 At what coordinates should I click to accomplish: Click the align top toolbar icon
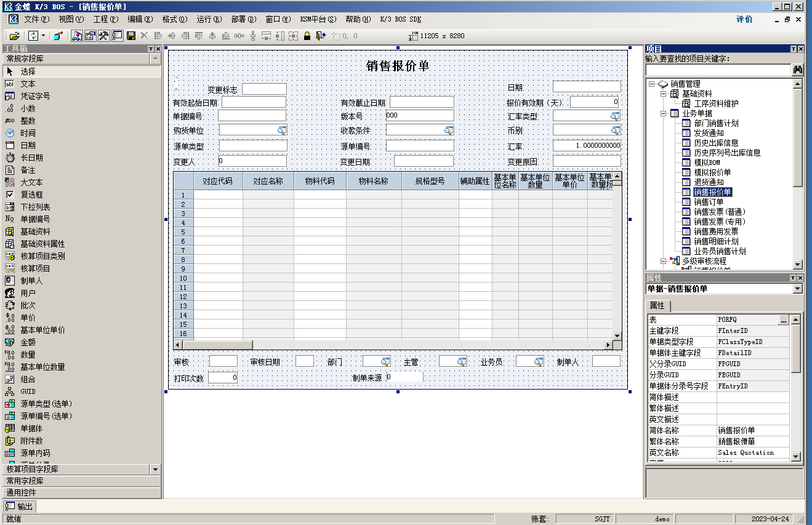coord(199,36)
